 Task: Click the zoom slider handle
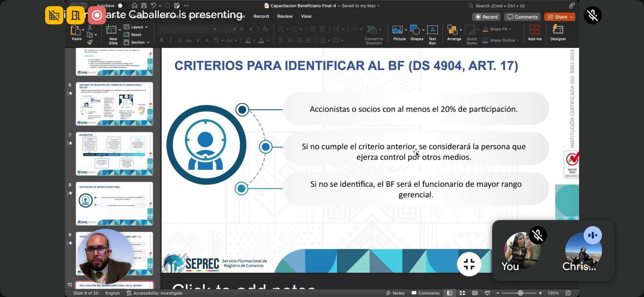[x=520, y=293]
